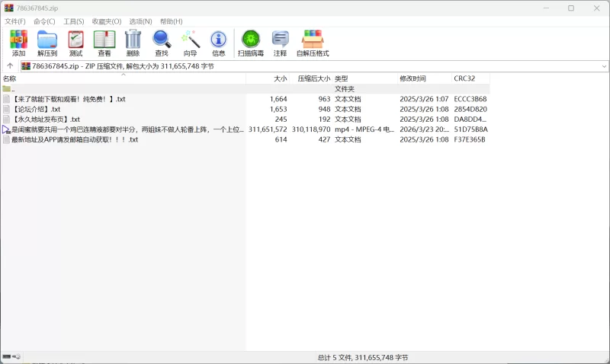Image resolution: width=610 pixels, height=364 pixels.
Task: Select the 【永久地址发布页】.txt file
Action: pos(46,120)
